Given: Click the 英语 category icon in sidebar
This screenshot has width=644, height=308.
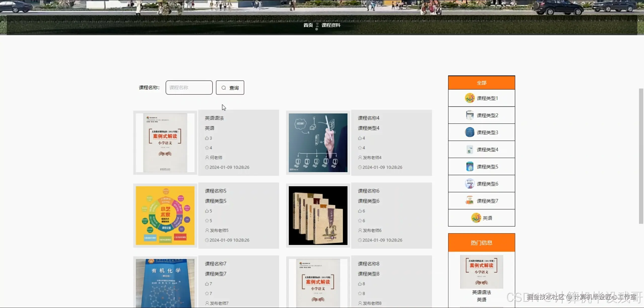Looking at the screenshot, I should 476,218.
